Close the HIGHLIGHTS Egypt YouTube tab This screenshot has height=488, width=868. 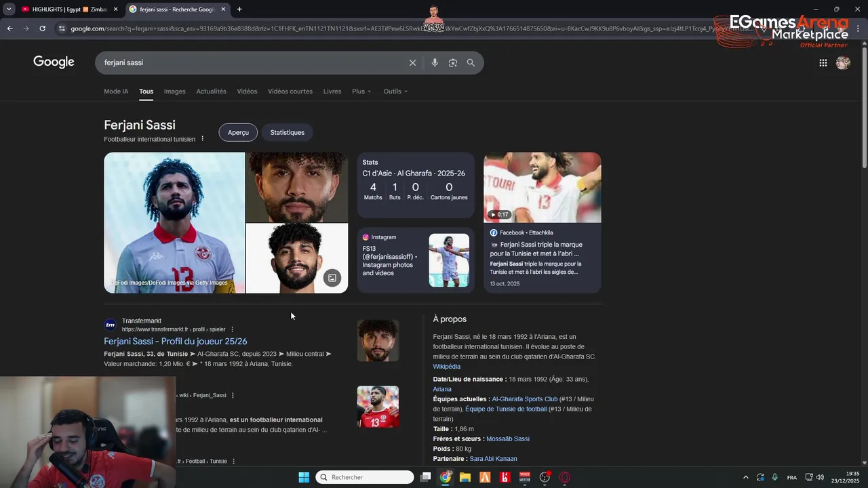point(115,9)
